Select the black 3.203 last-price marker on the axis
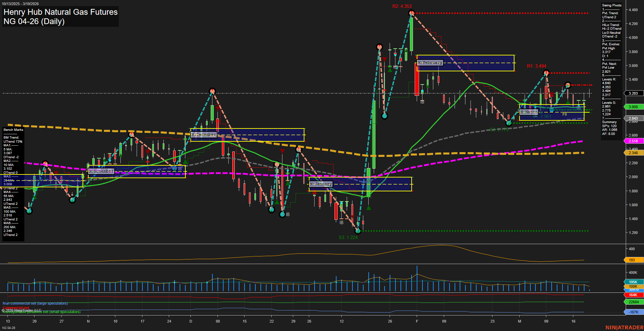The width and height of the screenshot is (644, 331). point(634,93)
